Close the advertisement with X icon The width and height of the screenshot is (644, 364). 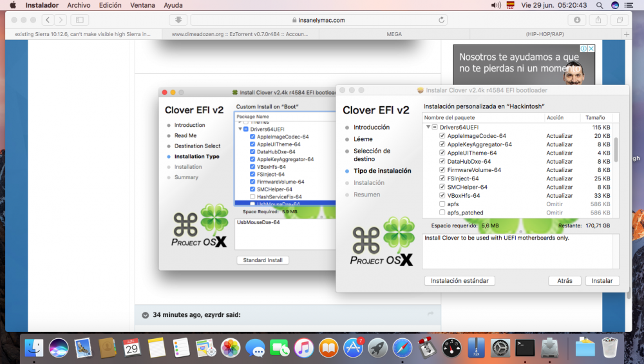(591, 48)
